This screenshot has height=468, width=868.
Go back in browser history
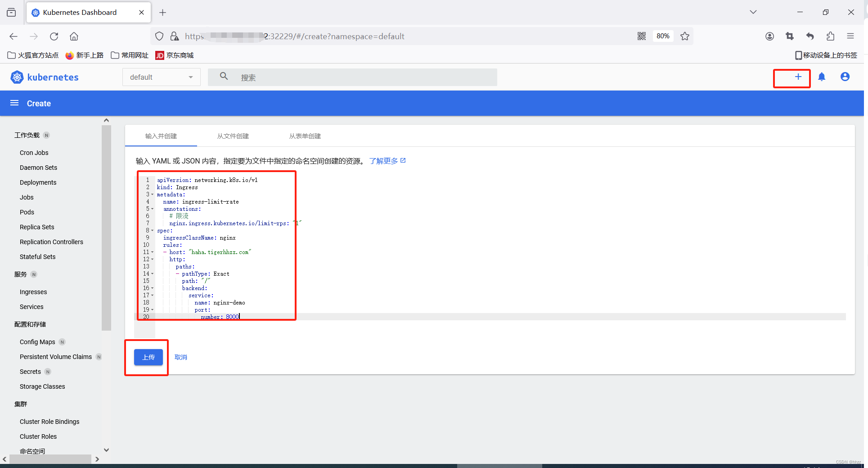tap(13, 36)
